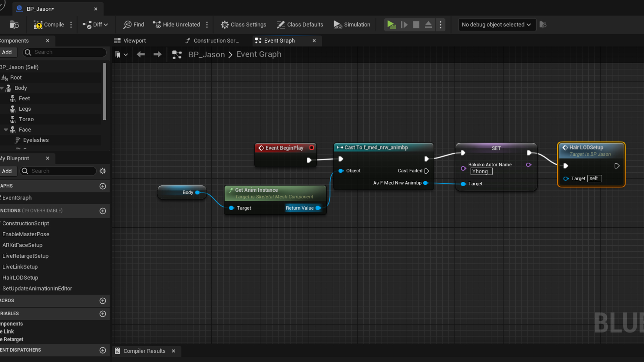This screenshot has height=362, width=644.
Task: Open the debug object selector dropdown
Action: tap(496, 24)
